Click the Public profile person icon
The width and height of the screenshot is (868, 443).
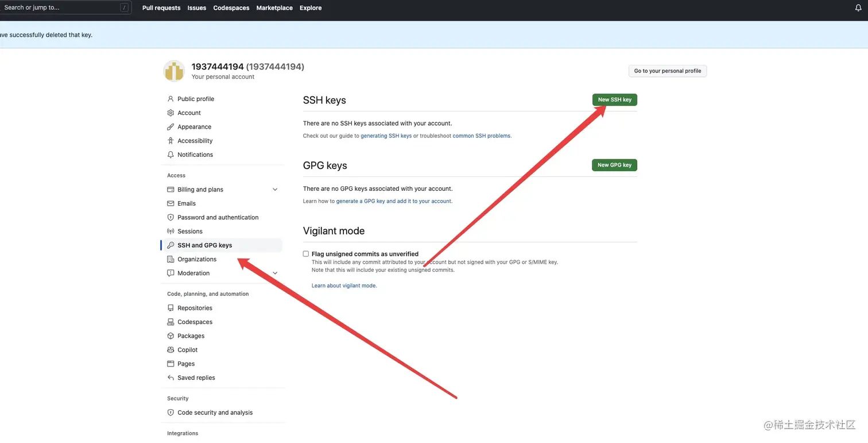click(170, 99)
